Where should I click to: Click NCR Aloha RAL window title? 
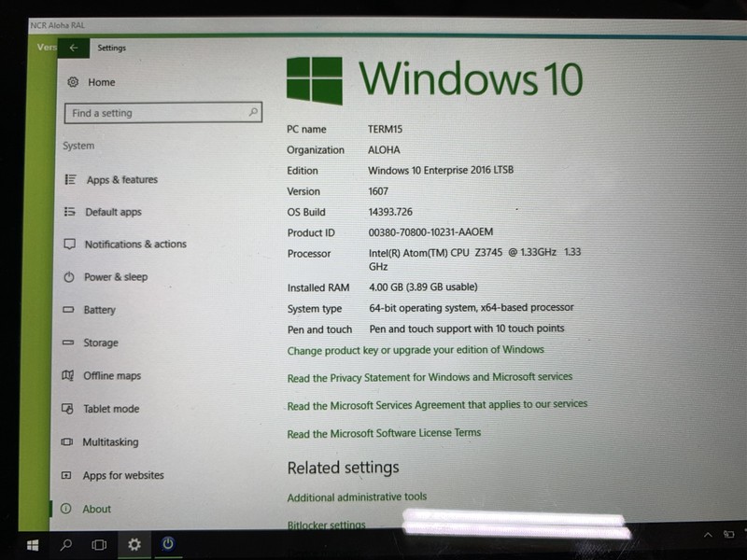coord(57,25)
